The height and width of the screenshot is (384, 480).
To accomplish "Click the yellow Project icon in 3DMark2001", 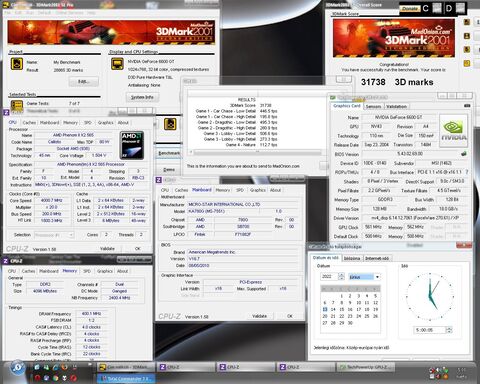I will pyautogui.click(x=17, y=64).
